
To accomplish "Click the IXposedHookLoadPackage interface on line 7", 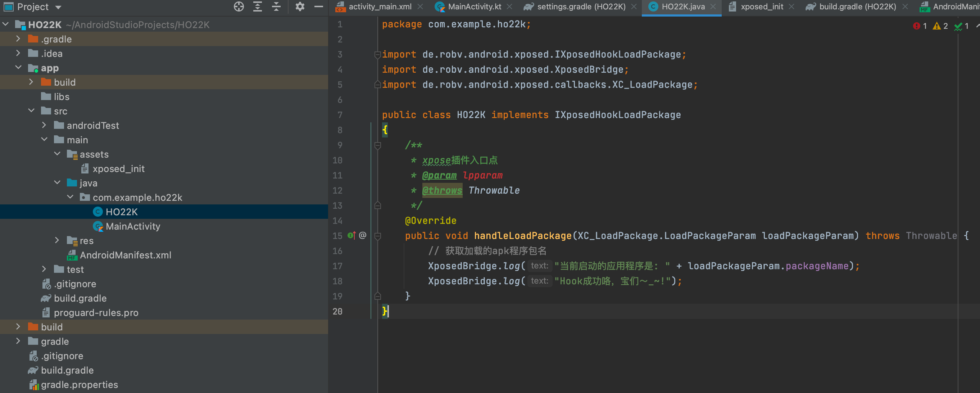I will click(x=617, y=115).
